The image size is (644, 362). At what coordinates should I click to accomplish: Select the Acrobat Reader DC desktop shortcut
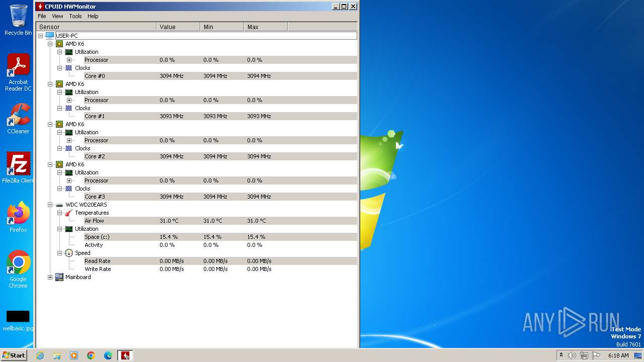coord(18,72)
